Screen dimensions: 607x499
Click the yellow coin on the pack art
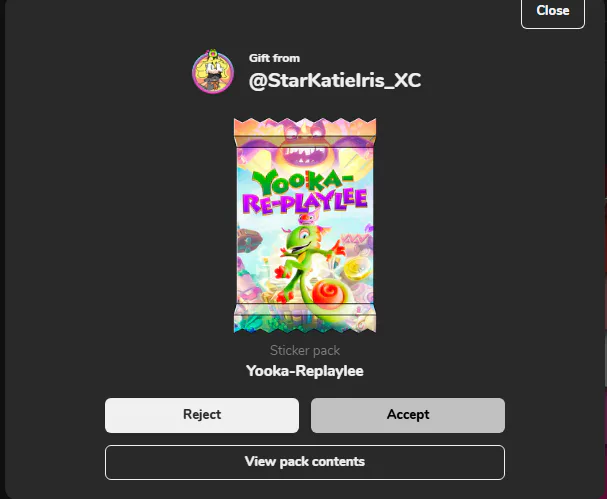357,269
